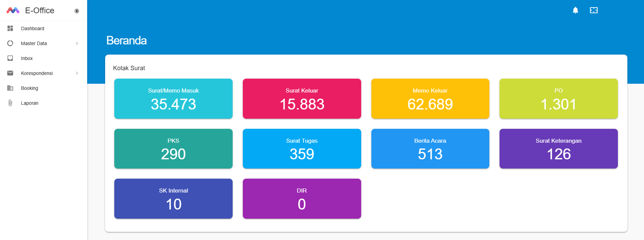Select the Korespondensi menu label

pos(37,73)
